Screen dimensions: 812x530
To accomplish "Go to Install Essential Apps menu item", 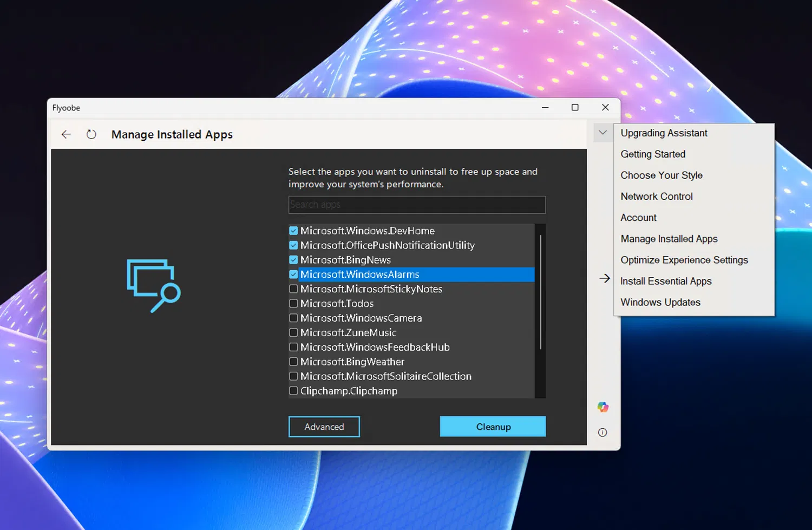I will pyautogui.click(x=694, y=281).
